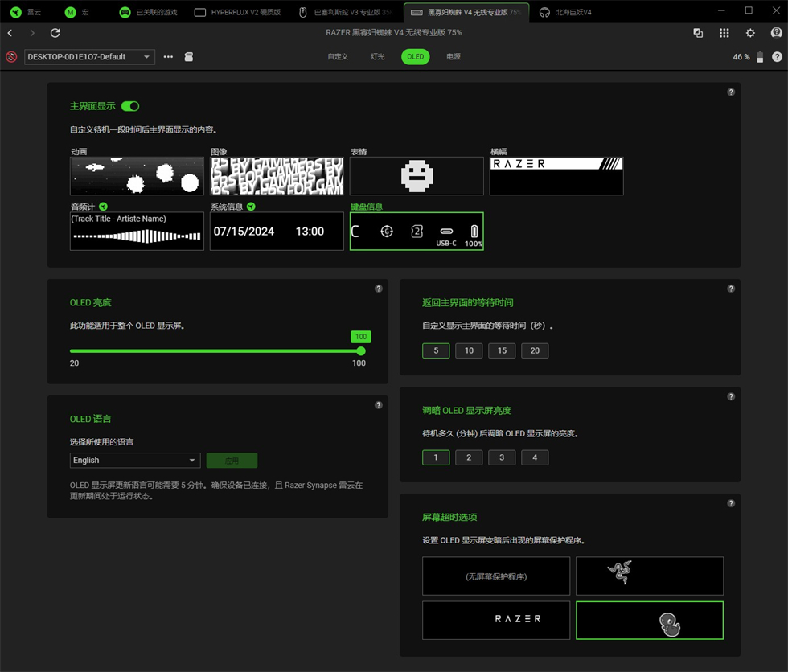Viewport: 788px width, 672px height.
Task: Open the 灯光 sub-tab
Action: 377,57
